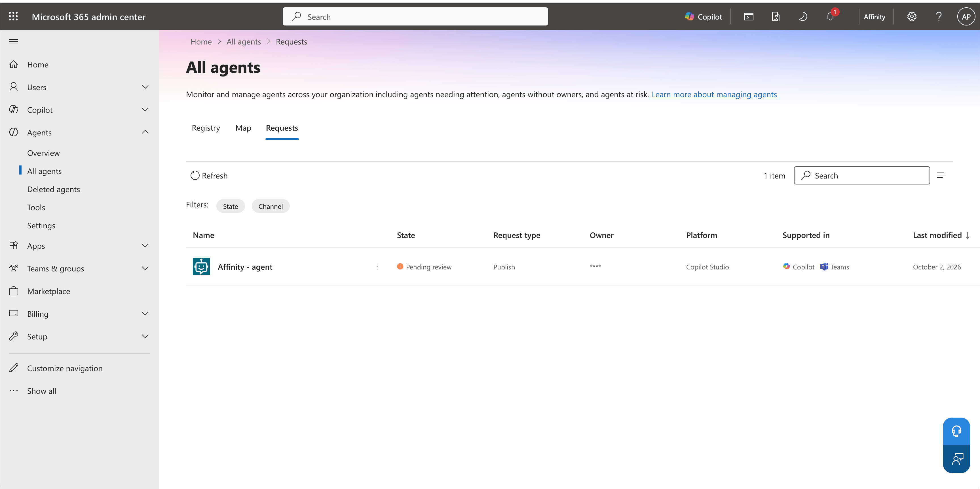The width and height of the screenshot is (980, 489).
Task: Open column view options icon
Action: coord(941,175)
